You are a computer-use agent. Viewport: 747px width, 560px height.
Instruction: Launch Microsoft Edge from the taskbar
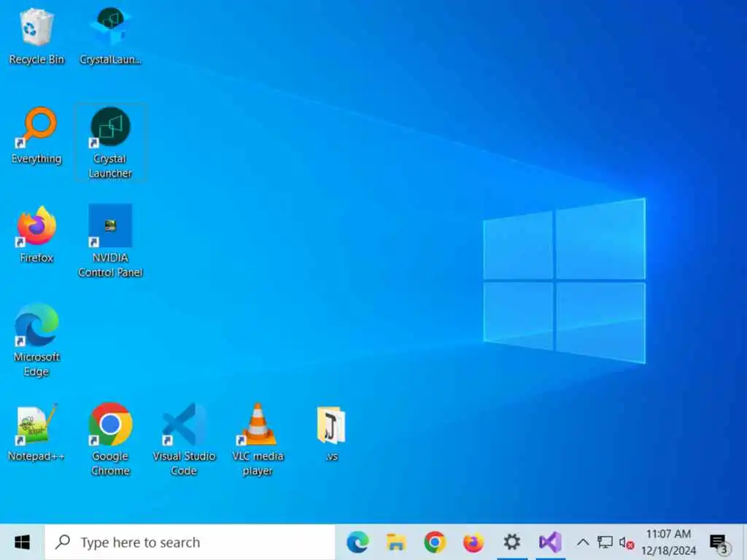357,542
